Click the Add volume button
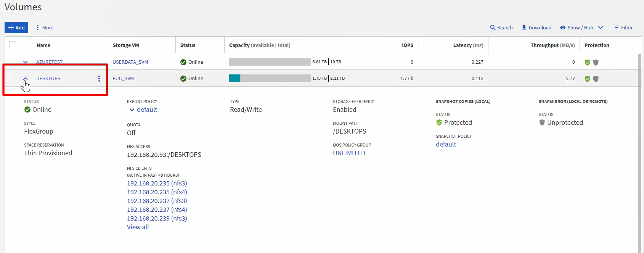The height and width of the screenshot is (253, 644). click(x=16, y=27)
